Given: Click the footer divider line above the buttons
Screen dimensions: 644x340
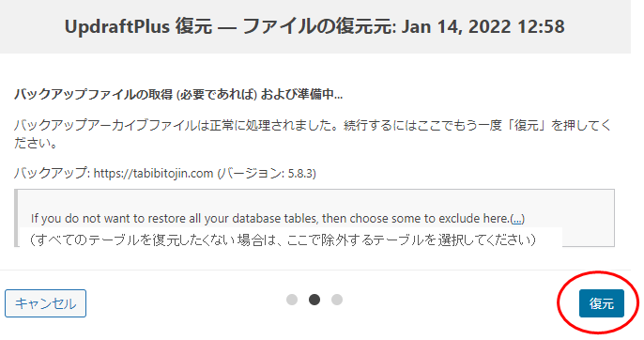Looking at the screenshot, I should coord(315,270).
